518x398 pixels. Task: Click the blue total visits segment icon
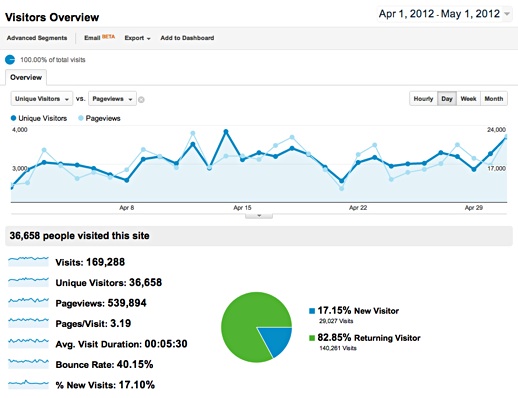pos(10,60)
